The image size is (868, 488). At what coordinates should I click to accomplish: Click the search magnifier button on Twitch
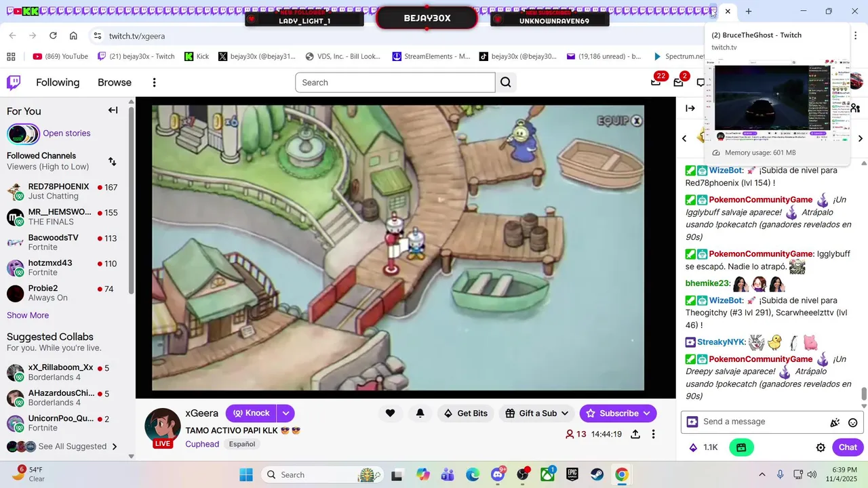point(506,83)
